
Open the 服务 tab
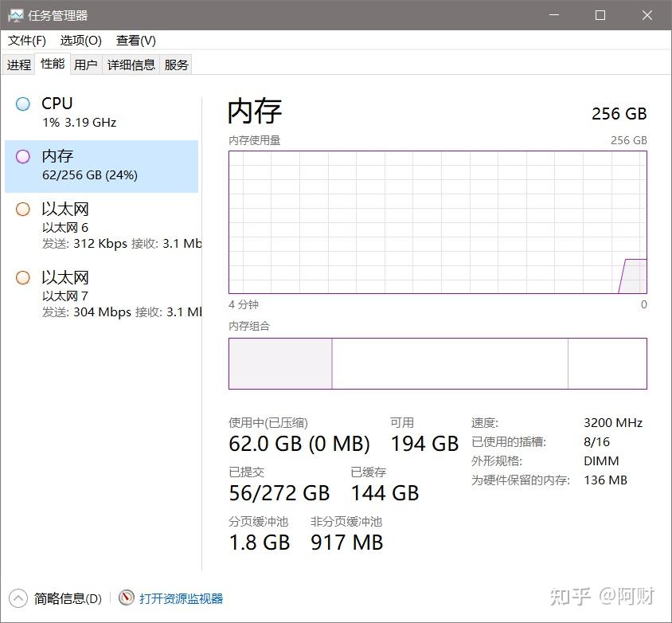click(176, 65)
